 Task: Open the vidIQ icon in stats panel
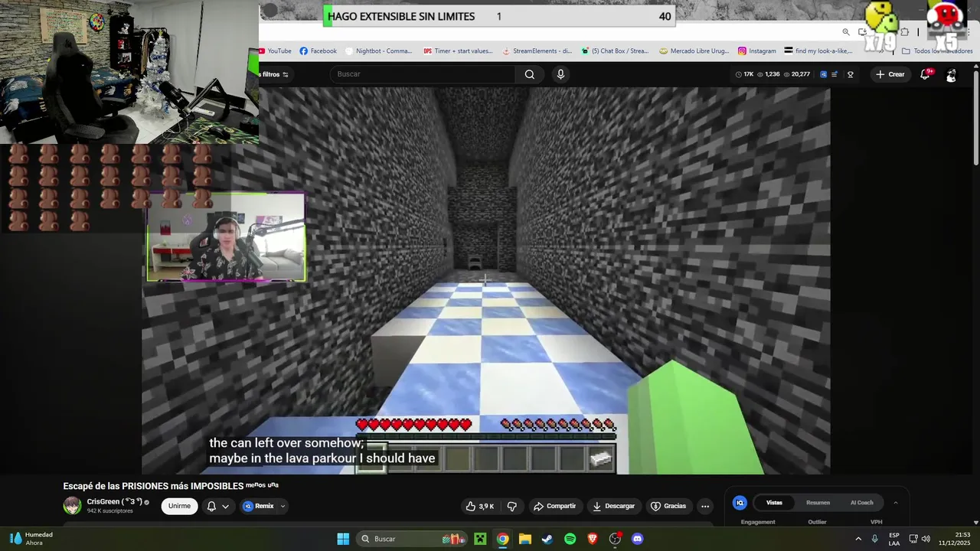pyautogui.click(x=740, y=503)
